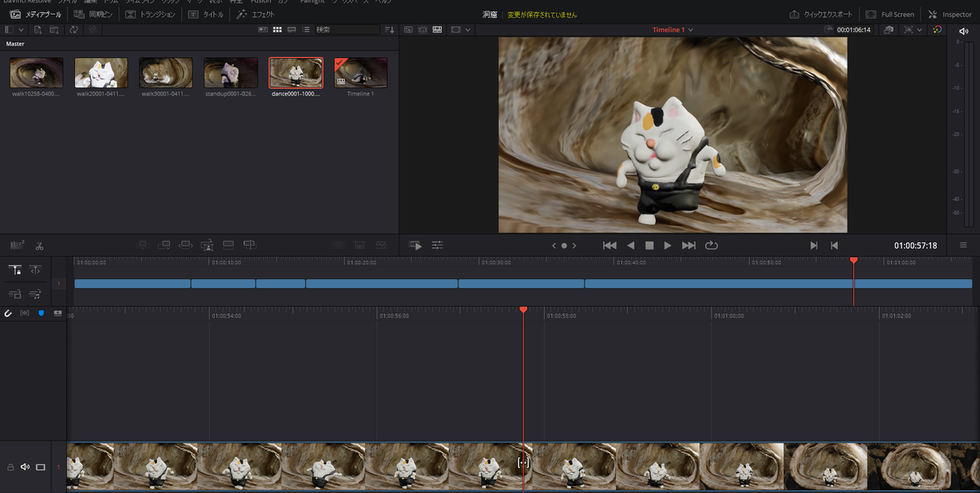Select source tape viewer mode
The width and height of the screenshot is (980, 493).
click(x=423, y=29)
